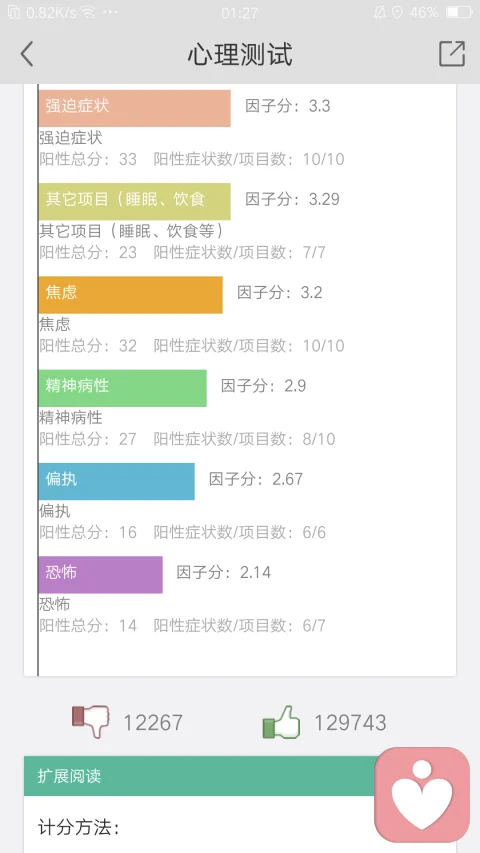
Task: Tap the 心理测试 page title
Action: click(x=240, y=54)
